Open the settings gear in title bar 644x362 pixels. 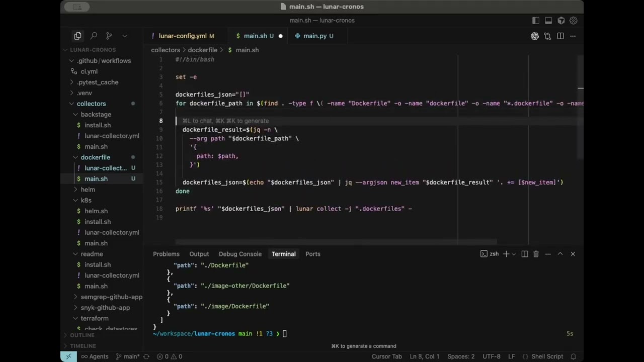(574, 21)
